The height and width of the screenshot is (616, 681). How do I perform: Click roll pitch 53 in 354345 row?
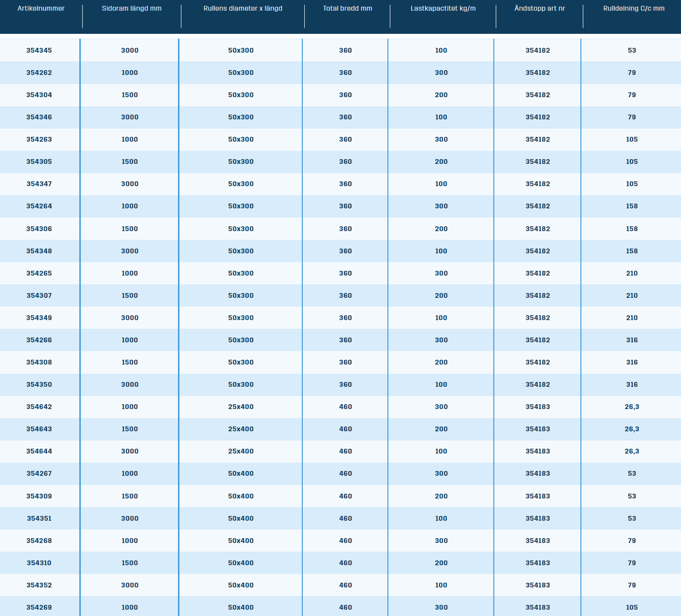(632, 50)
